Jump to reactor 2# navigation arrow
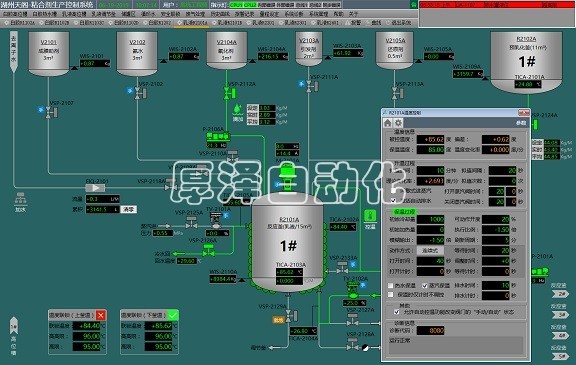576x365 pixels. coord(560,294)
